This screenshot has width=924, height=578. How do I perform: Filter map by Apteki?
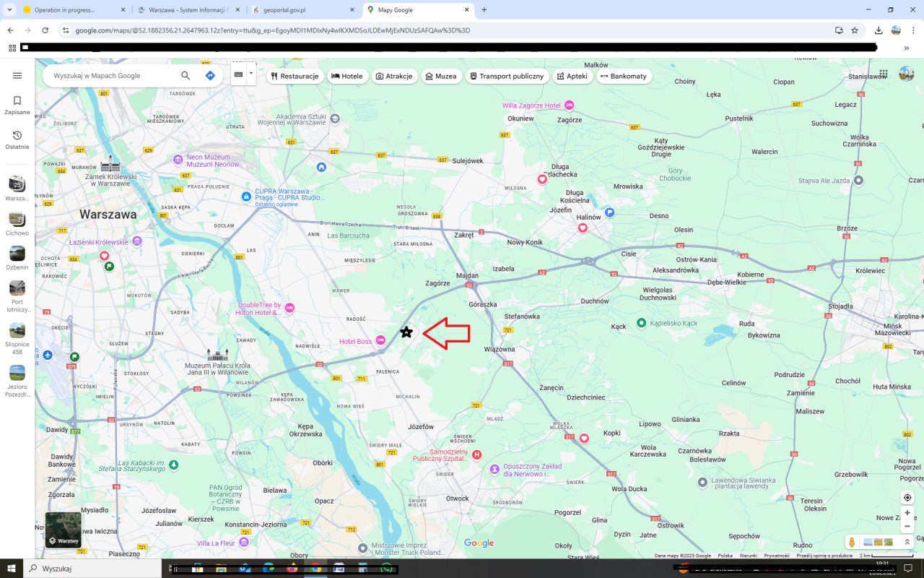point(572,76)
